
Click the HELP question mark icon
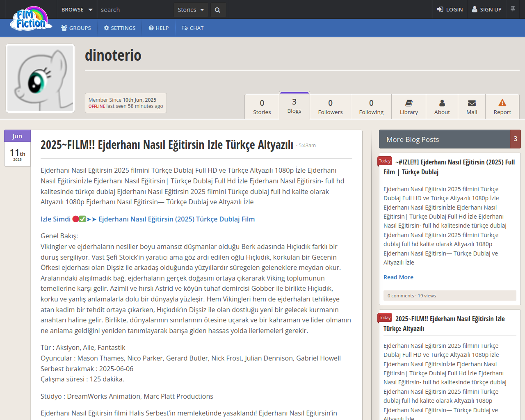pos(151,28)
